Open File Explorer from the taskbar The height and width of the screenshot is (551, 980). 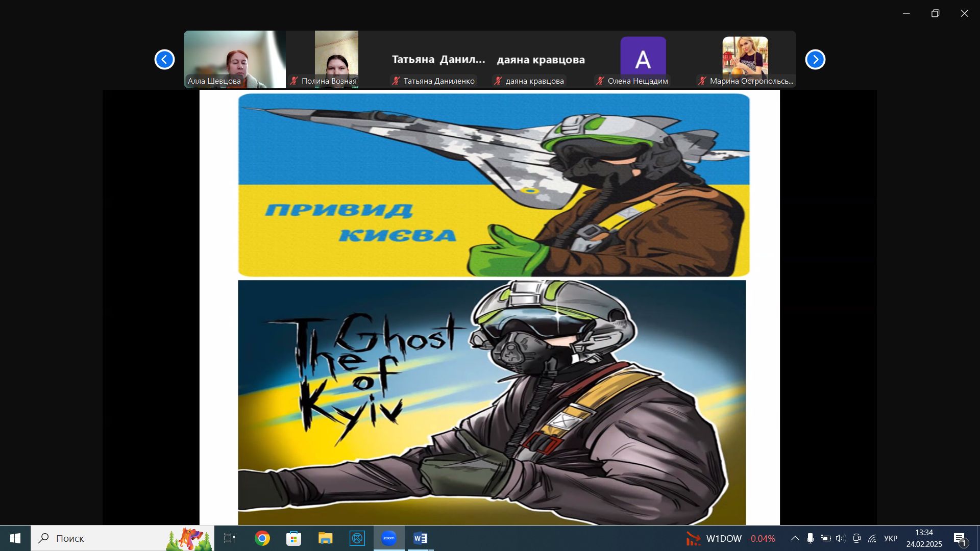pyautogui.click(x=326, y=538)
